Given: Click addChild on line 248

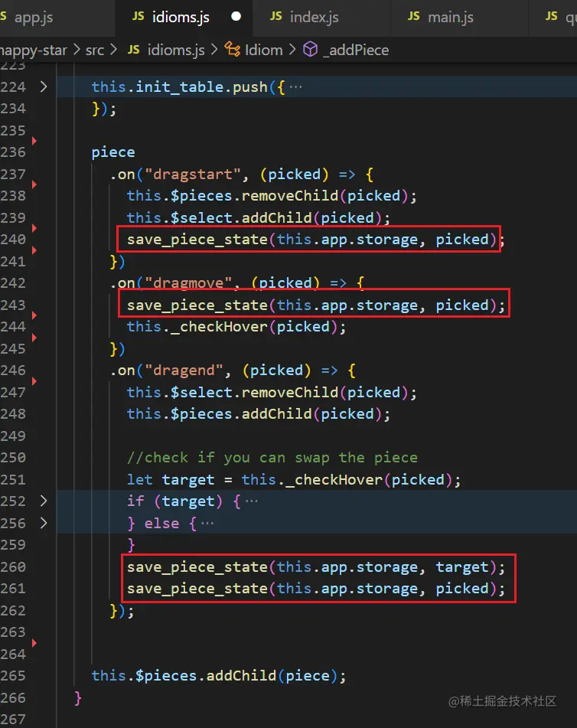Looking at the screenshot, I should (277, 414).
